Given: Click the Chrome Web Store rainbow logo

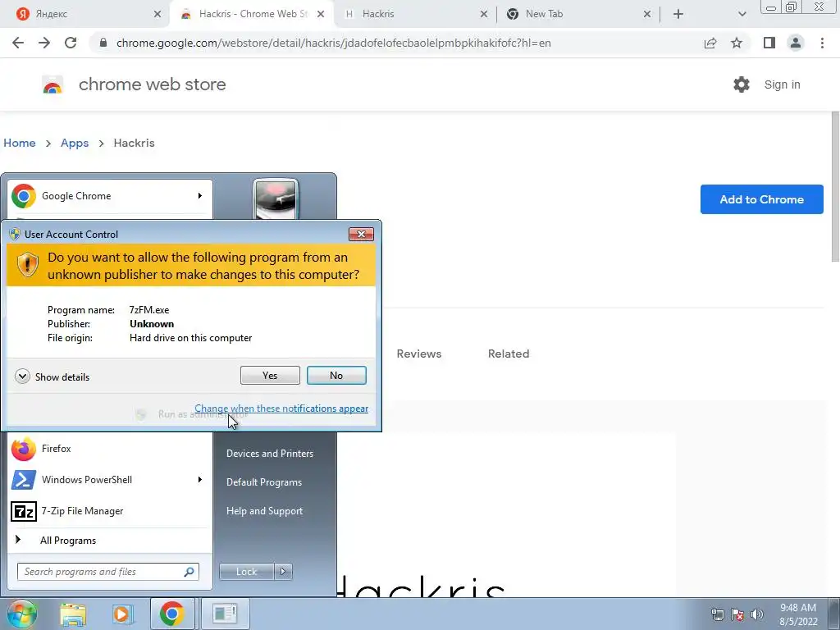Looking at the screenshot, I should pos(52,84).
